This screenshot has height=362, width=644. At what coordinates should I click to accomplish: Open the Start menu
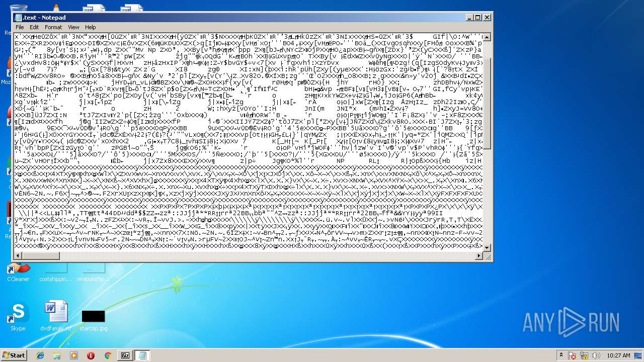click(x=14, y=355)
